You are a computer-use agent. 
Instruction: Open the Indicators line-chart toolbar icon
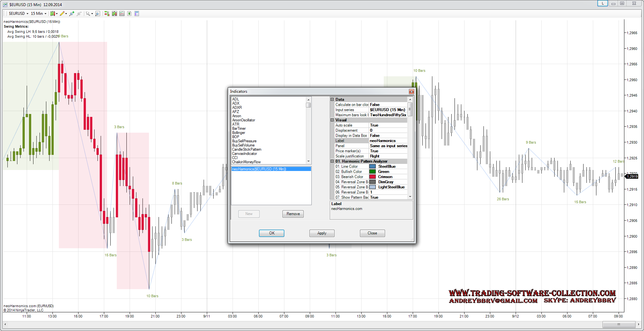(122, 14)
